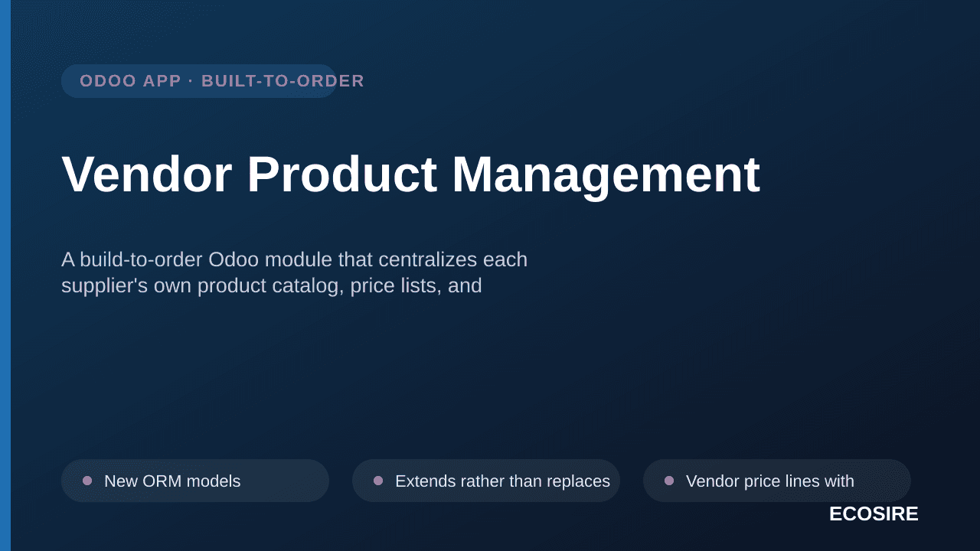
Task: Click bullet dot beside New ORM models
Action: coord(87,481)
